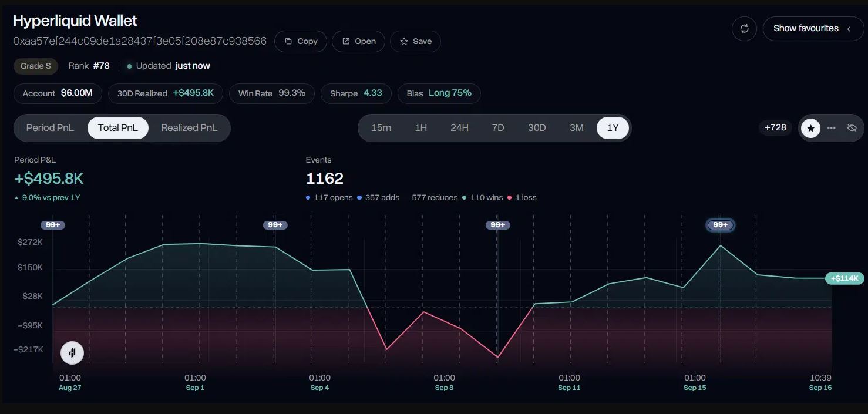868x414 pixels.
Task: Click the highlighted 99+ marker near Sep 15
Action: [721, 225]
